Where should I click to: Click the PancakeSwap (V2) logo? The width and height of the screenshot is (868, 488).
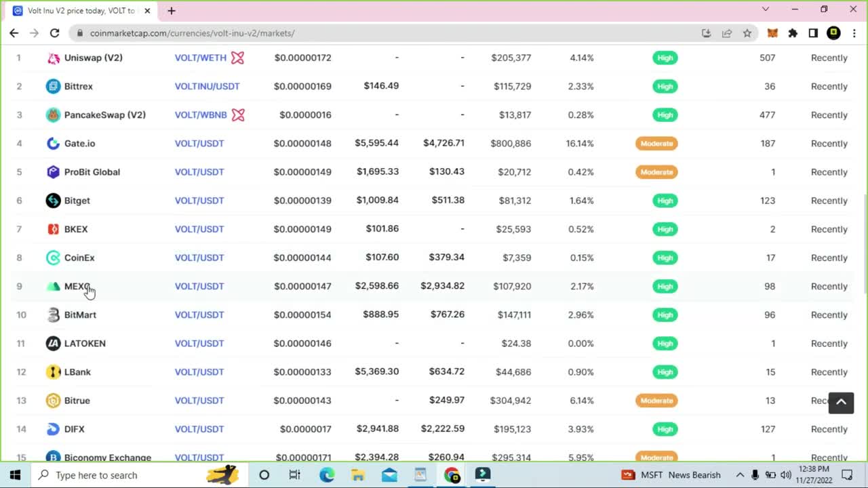(53, 115)
